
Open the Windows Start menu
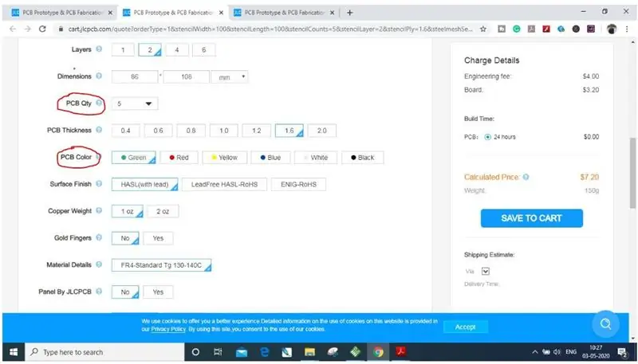pos(13,352)
